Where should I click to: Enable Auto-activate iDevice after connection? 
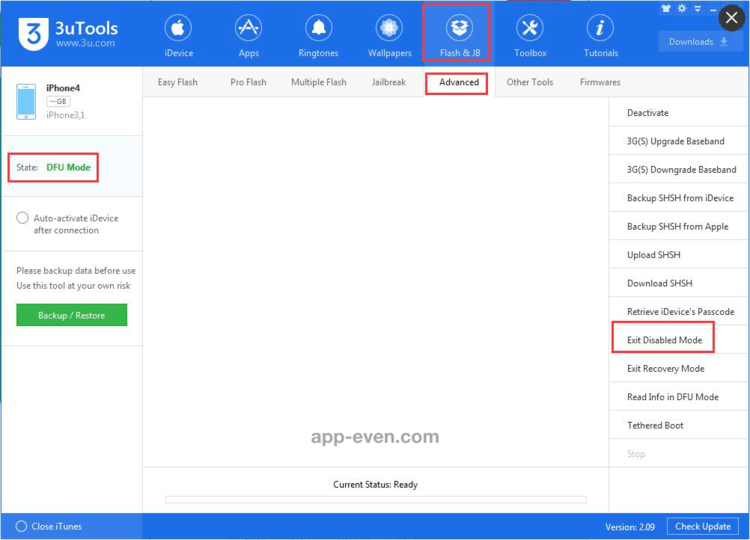pyautogui.click(x=22, y=218)
